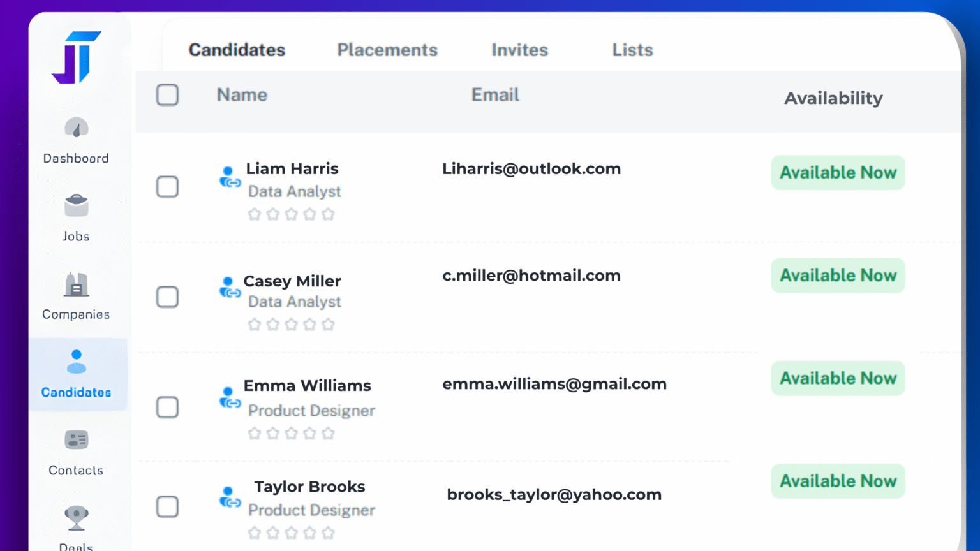This screenshot has width=980, height=551.
Task: Select the Candidates person icon in sidebar
Action: pyautogui.click(x=77, y=362)
